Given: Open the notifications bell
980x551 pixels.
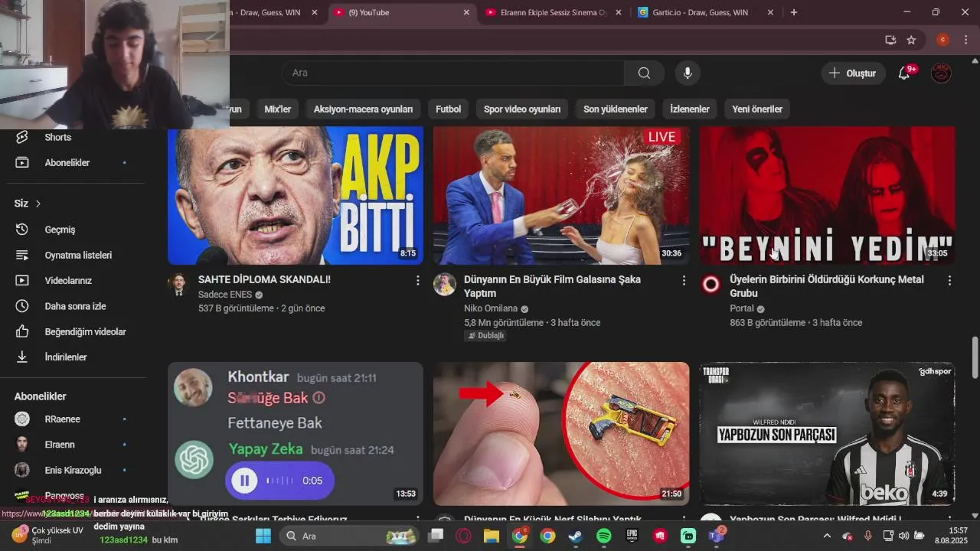Looking at the screenshot, I should coord(904,73).
